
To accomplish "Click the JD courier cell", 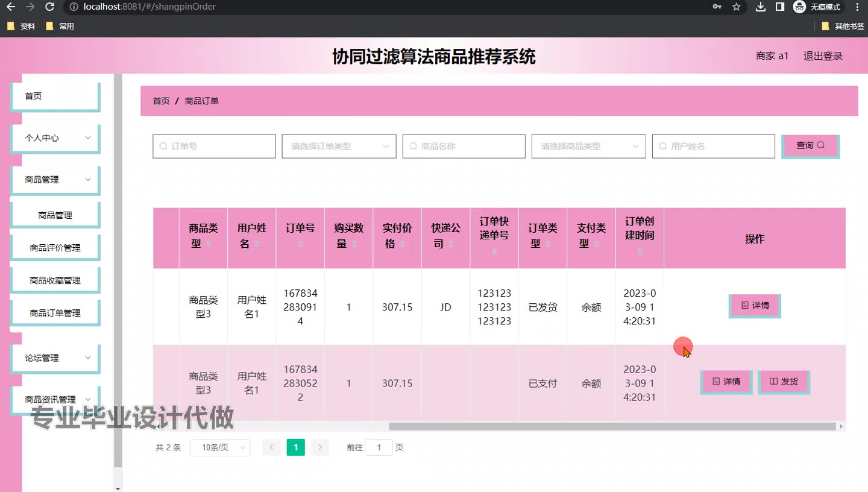I will 445,307.
